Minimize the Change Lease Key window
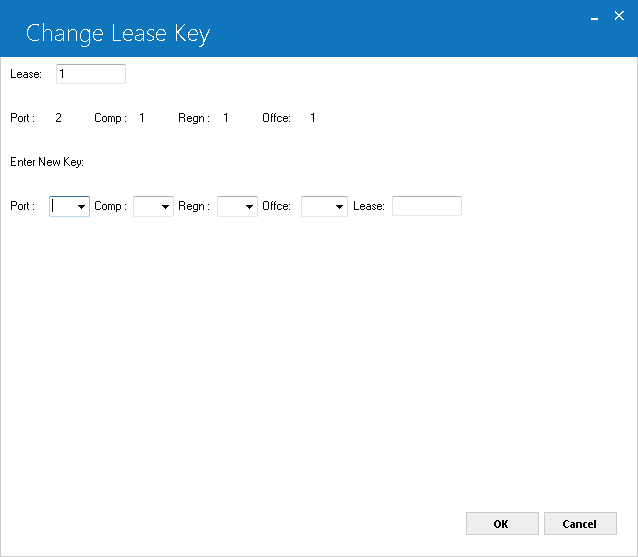 [x=594, y=17]
